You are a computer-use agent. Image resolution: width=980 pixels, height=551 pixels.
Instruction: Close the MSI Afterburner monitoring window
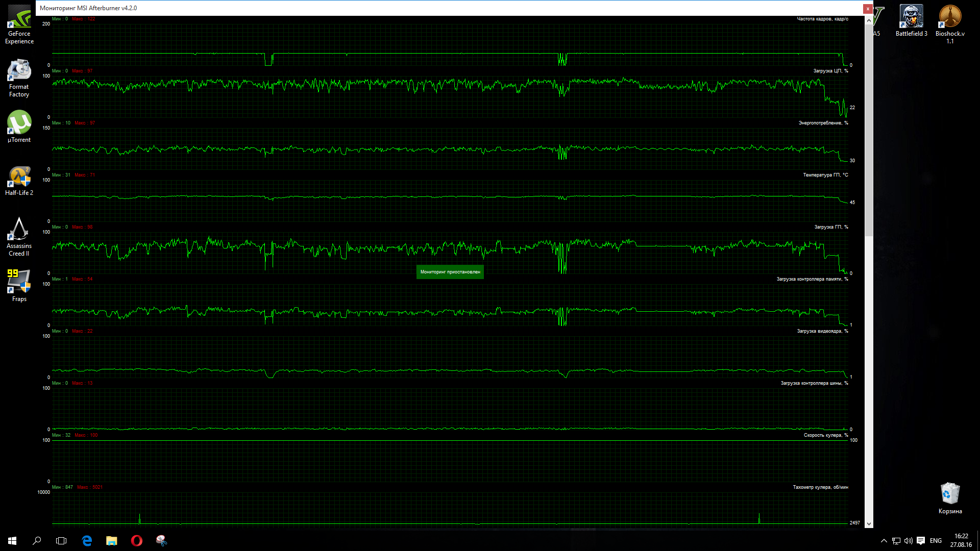tap(868, 9)
